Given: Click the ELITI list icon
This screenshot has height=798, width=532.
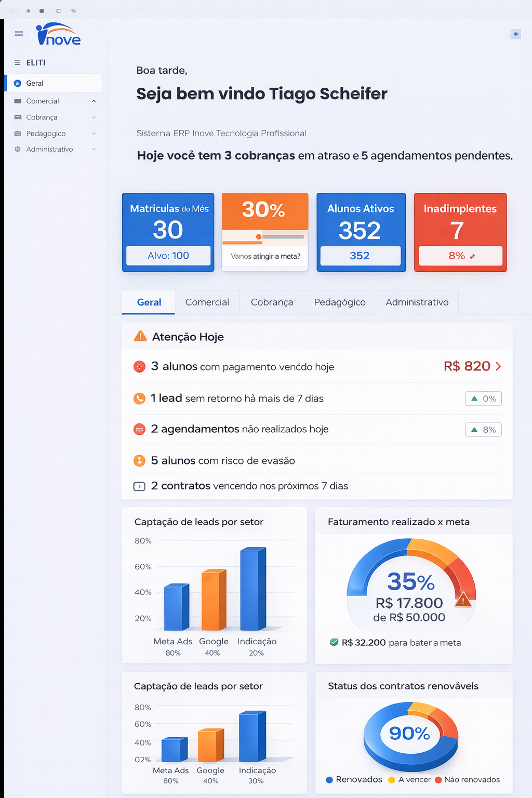Looking at the screenshot, I should pyautogui.click(x=18, y=63).
